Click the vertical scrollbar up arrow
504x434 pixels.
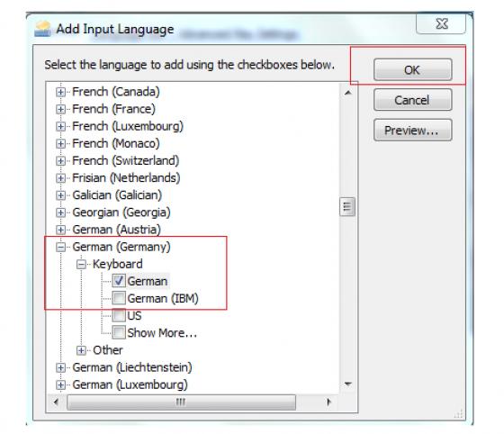click(x=347, y=93)
